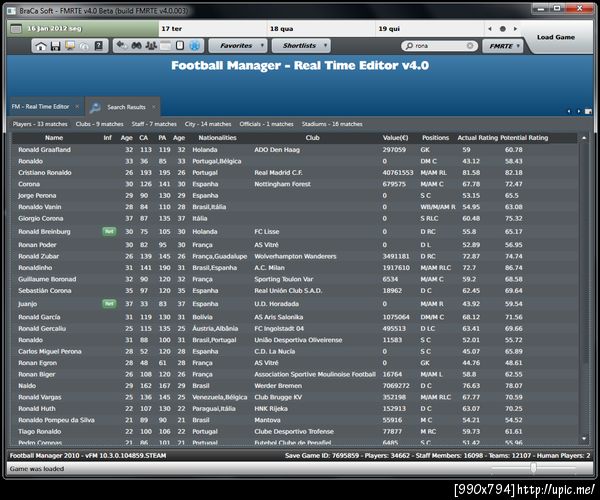Select the 16 Jan 2012 seg day

(x=82, y=29)
